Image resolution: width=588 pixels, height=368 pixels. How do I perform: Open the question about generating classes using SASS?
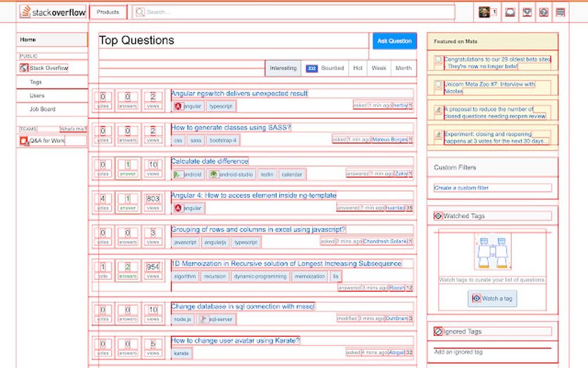click(231, 127)
